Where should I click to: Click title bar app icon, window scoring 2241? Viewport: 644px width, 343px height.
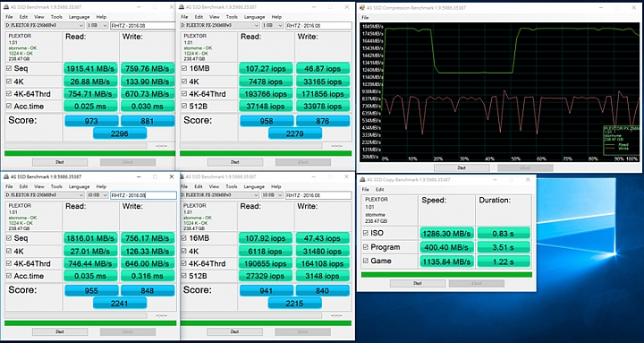[6, 176]
